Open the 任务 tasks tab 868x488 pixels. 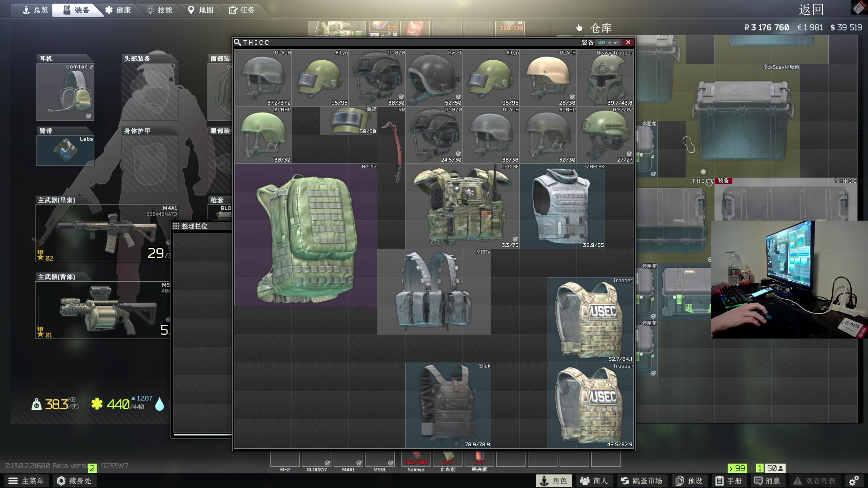(242, 10)
